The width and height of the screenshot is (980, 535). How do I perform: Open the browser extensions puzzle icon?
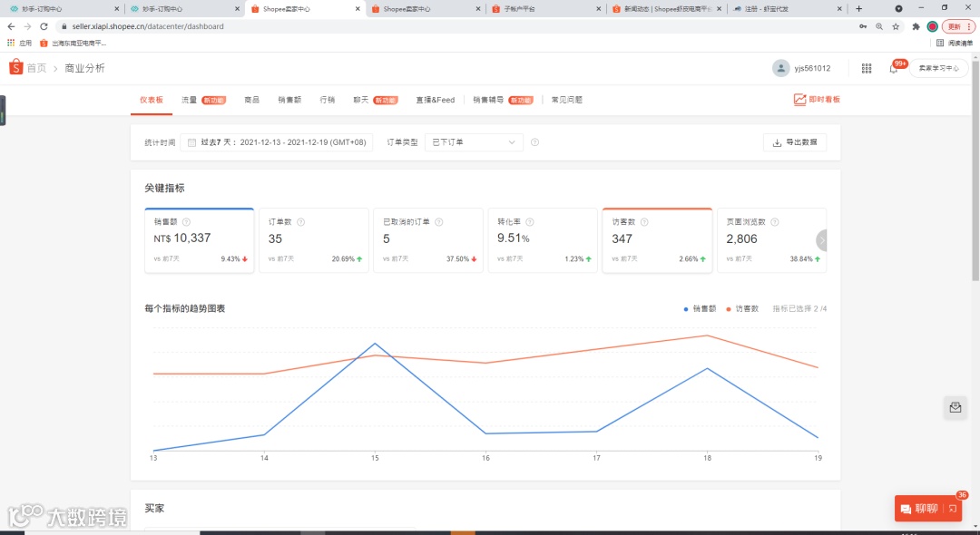pos(916,26)
